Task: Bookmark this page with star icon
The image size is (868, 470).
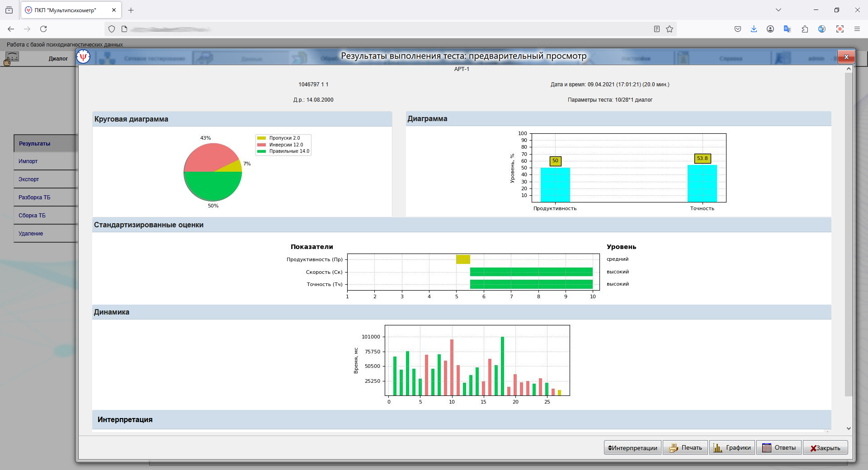Action: pyautogui.click(x=670, y=29)
